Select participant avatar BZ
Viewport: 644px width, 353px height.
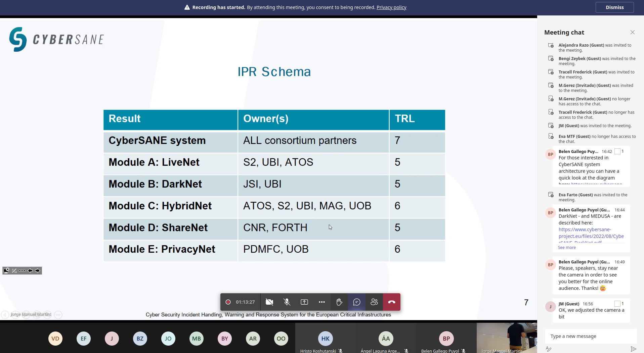pos(140,339)
